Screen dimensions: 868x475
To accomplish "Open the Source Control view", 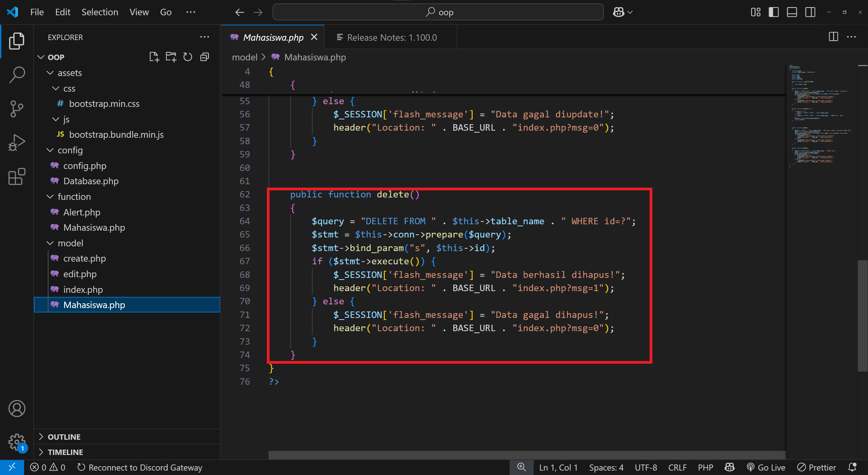I will tap(17, 109).
